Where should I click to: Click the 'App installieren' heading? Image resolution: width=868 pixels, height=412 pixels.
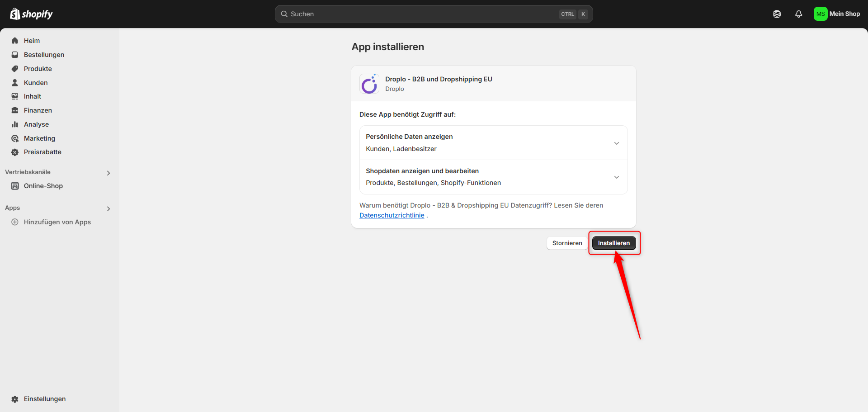pyautogui.click(x=388, y=47)
